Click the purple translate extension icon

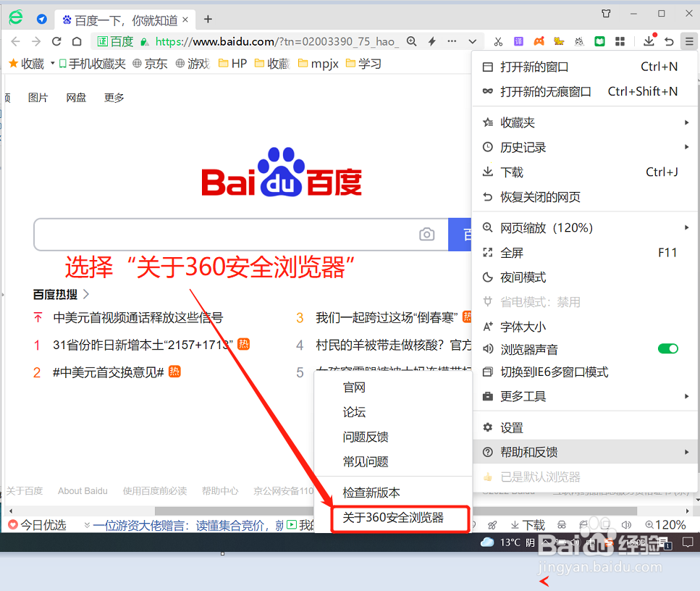[x=518, y=41]
